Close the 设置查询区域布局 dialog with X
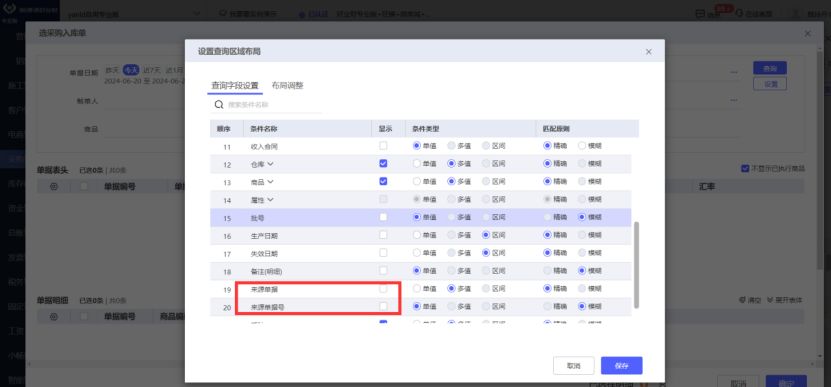The height and width of the screenshot is (387, 831). [649, 51]
